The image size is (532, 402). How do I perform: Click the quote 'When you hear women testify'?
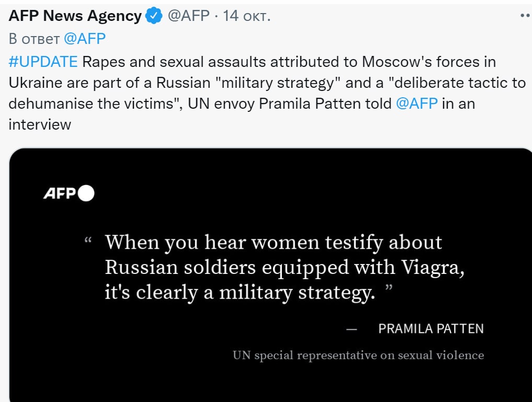pyautogui.click(x=273, y=243)
